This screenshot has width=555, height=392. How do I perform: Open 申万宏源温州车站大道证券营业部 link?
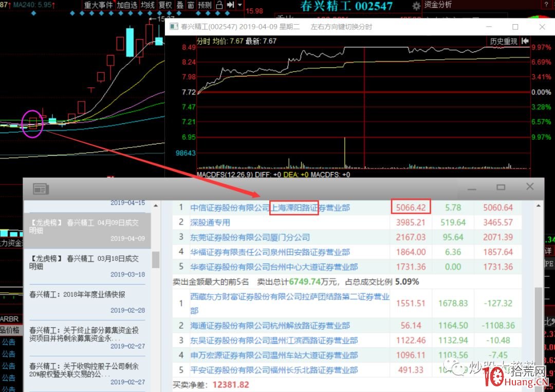274,355
